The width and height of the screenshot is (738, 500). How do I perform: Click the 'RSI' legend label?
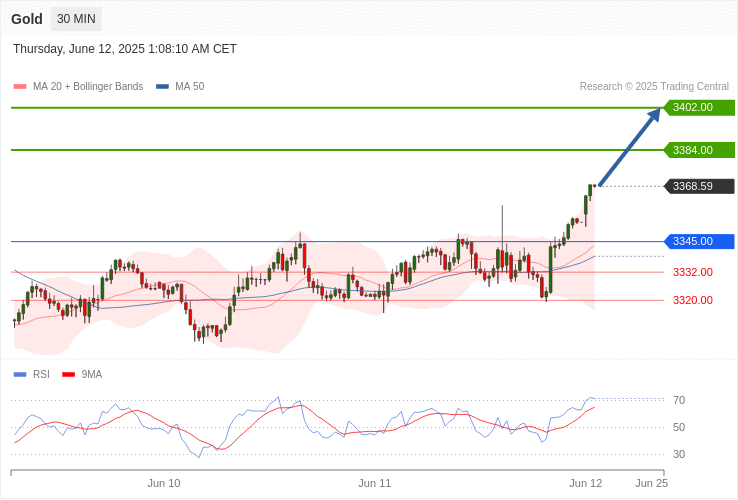[41, 375]
